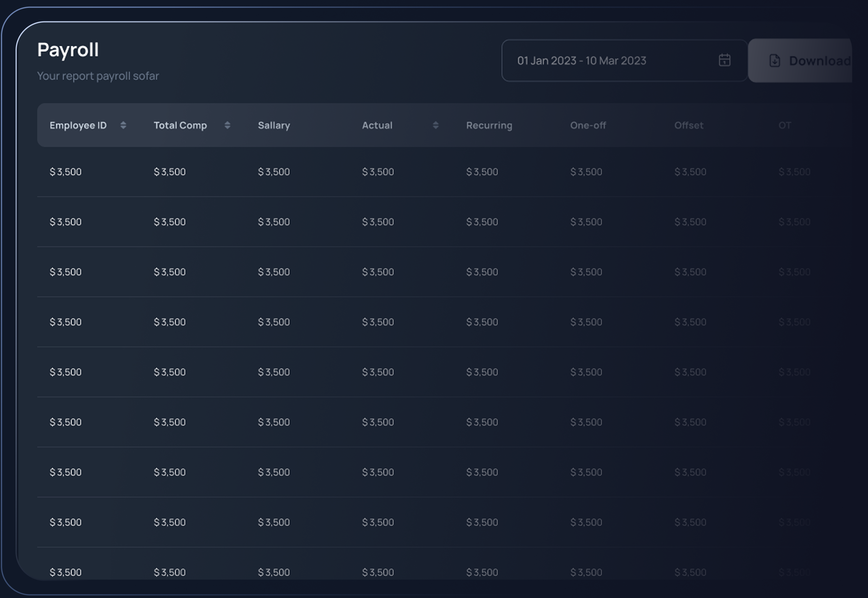Click second row Total Comp value

[x=170, y=222]
